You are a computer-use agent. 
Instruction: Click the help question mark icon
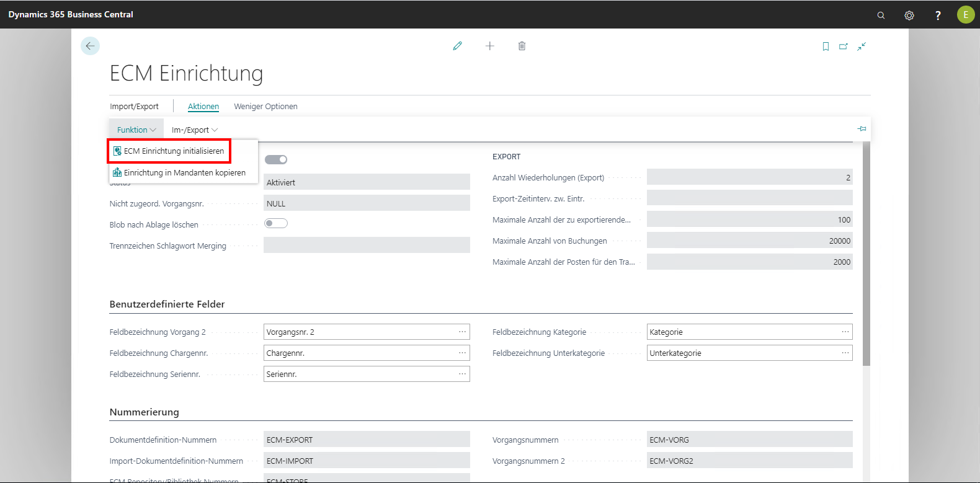pyautogui.click(x=938, y=15)
